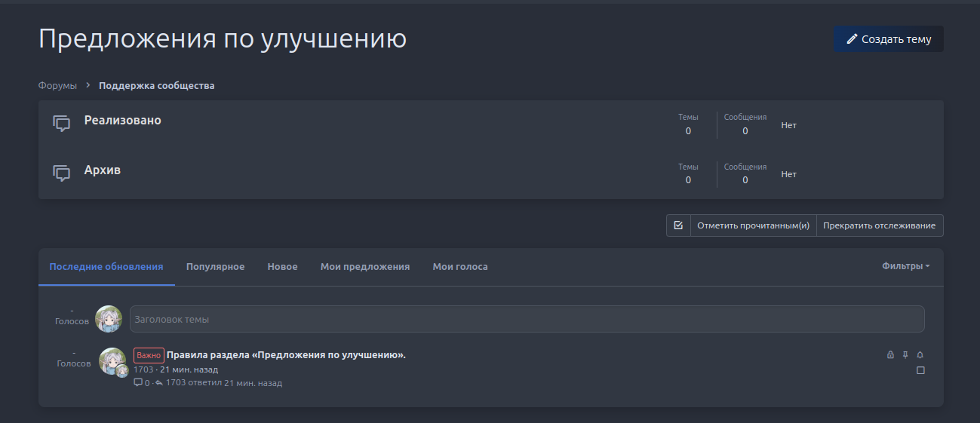
Task: Open the Поддержка сообщества breadcrumb link
Action: 157,85
